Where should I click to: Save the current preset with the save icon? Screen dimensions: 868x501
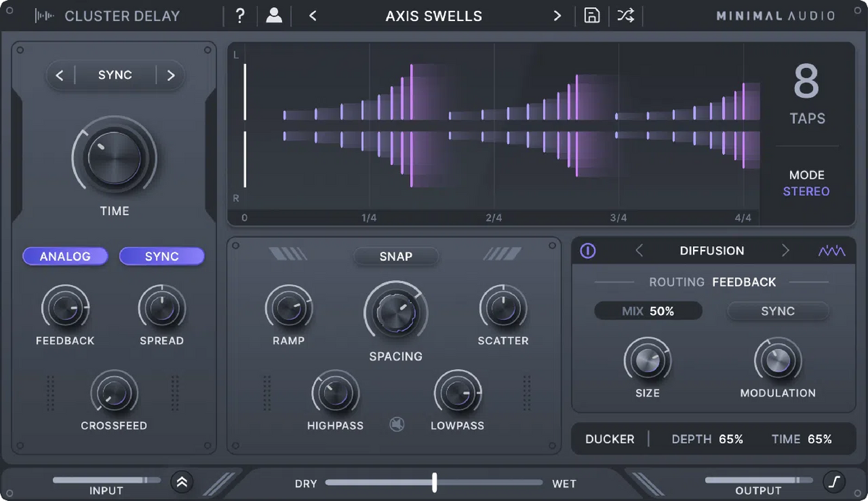tap(592, 15)
